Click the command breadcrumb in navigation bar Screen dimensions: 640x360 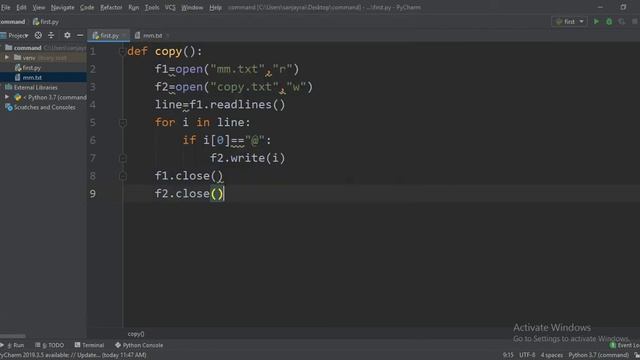point(13,22)
